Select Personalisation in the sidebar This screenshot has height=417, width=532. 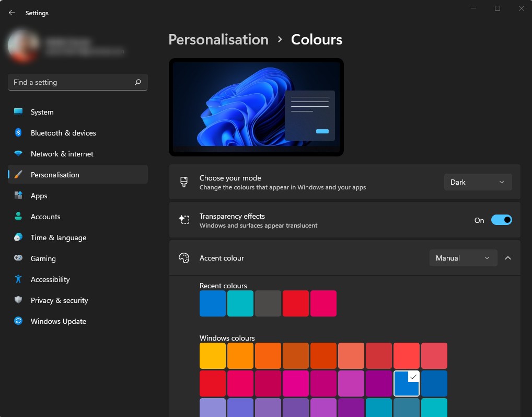78,175
